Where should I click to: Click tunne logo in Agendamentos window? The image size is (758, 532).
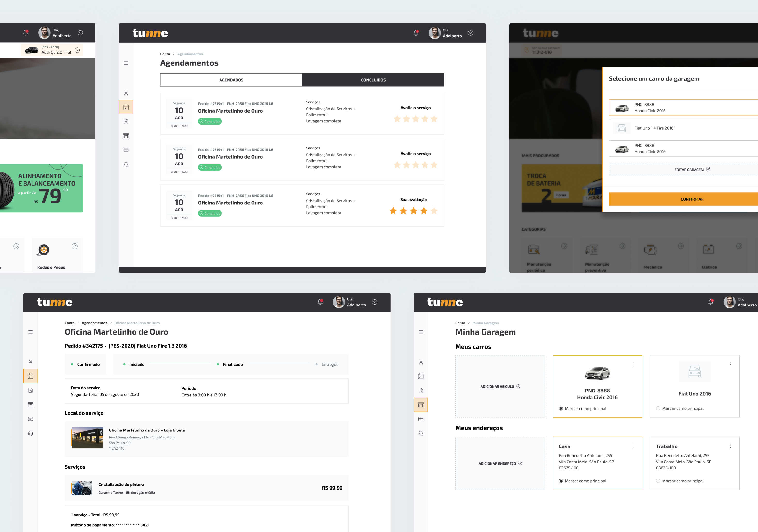(x=150, y=33)
